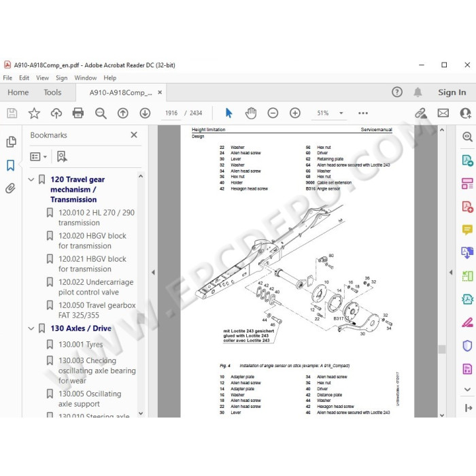476x476 pixels.
Task: Open notifications bell icon
Action: coord(418,92)
